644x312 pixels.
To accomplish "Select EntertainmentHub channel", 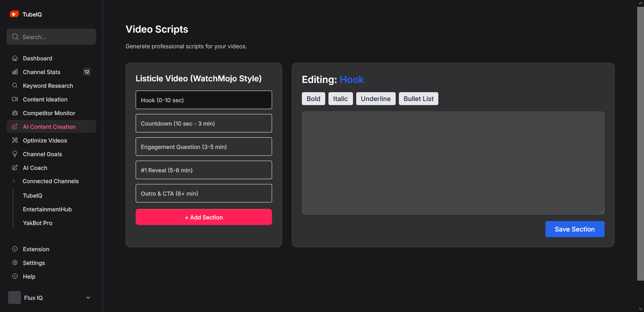I will coord(47,209).
